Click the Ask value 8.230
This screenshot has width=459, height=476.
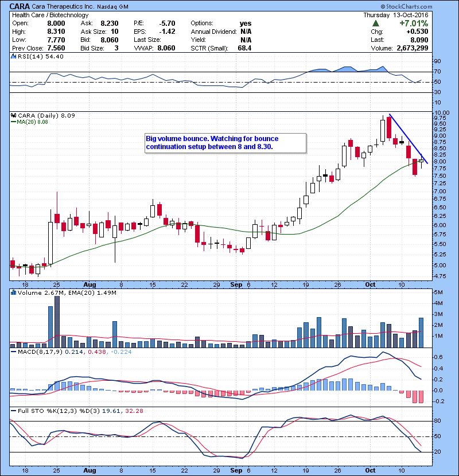(x=110, y=24)
